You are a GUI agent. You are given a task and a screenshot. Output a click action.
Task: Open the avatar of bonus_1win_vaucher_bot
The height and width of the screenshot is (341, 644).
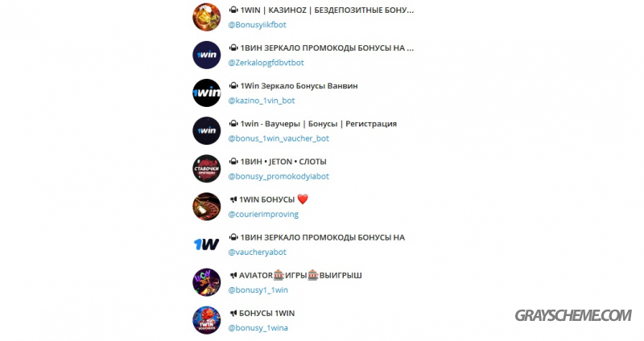click(x=207, y=131)
